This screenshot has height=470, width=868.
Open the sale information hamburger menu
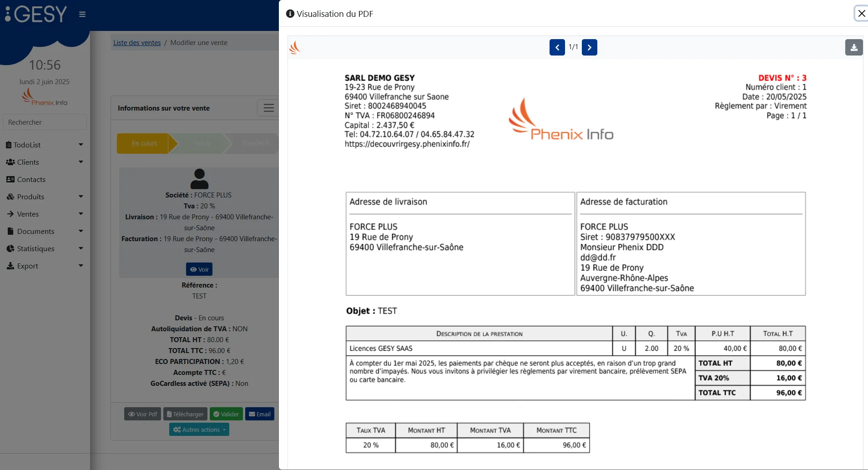pyautogui.click(x=268, y=108)
